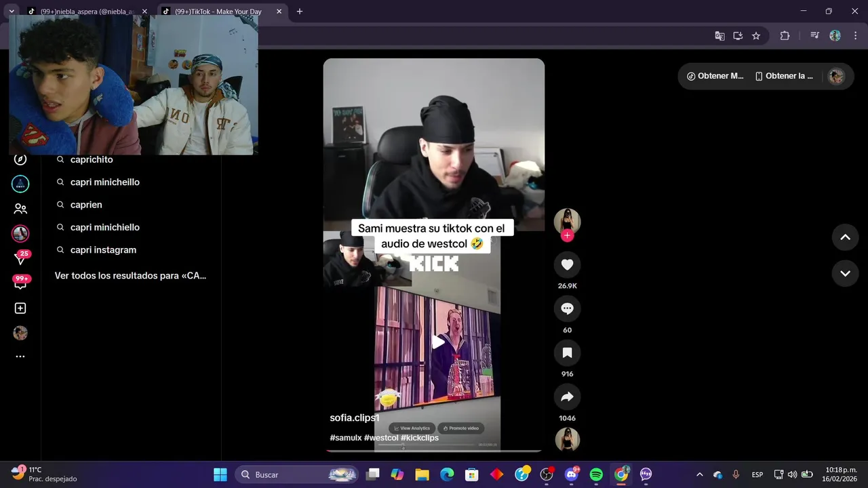Open the three-dot More menu in sidebar

tap(20, 357)
